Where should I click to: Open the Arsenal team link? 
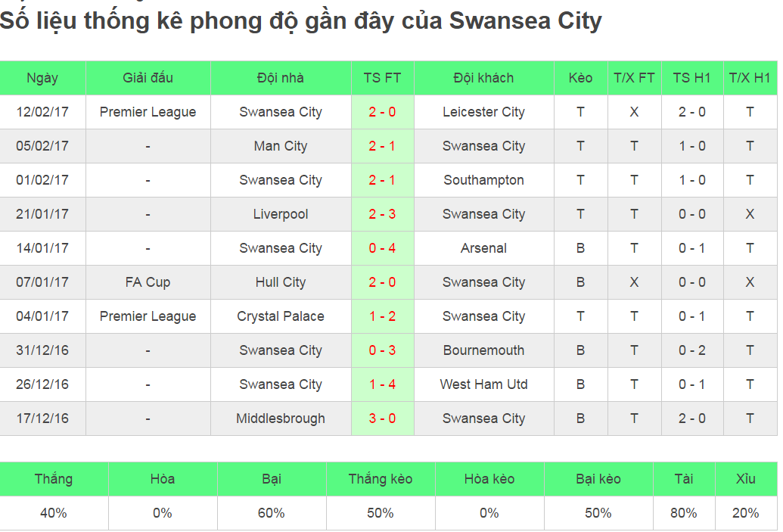(483, 248)
